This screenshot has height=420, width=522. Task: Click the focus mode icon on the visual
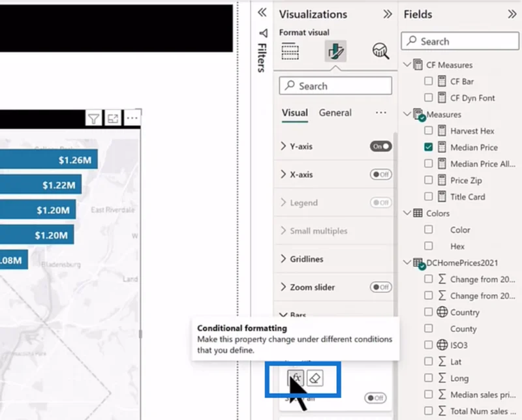click(x=113, y=118)
